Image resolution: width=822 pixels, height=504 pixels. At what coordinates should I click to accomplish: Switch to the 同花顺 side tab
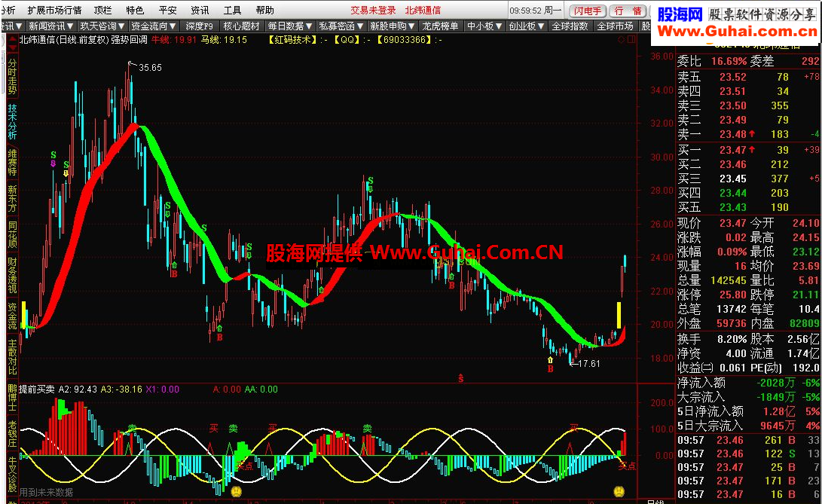[x=13, y=234]
